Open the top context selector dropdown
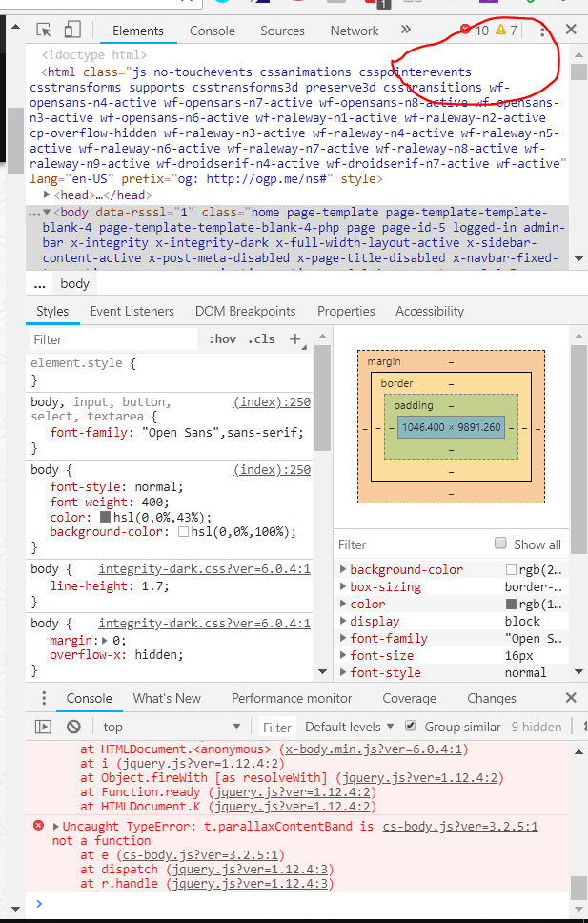588x923 pixels. click(172, 727)
